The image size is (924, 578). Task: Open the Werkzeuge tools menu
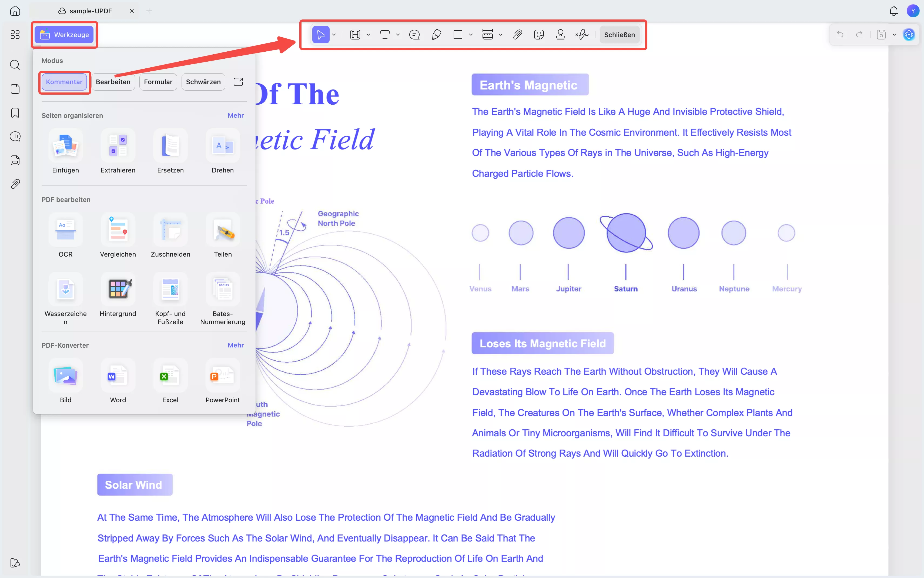click(64, 35)
